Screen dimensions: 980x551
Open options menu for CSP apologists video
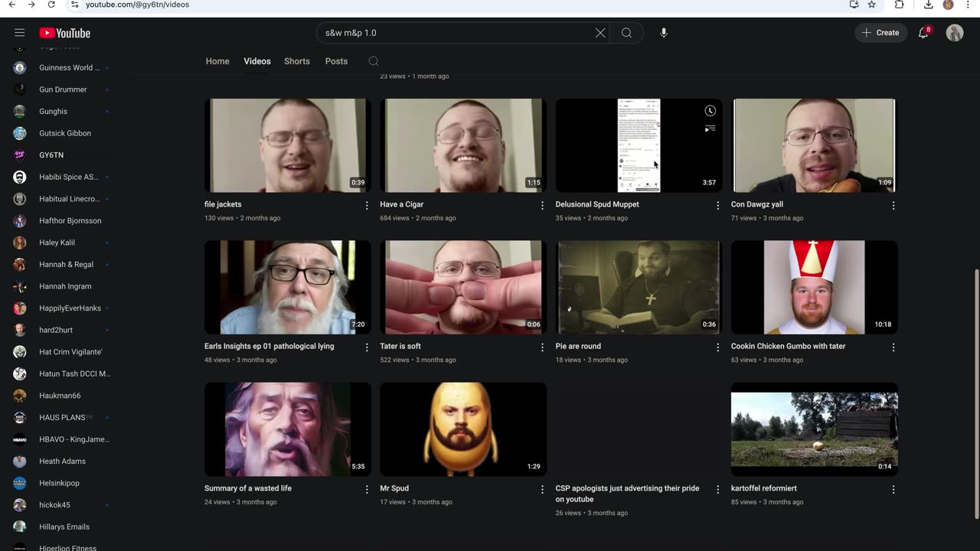coord(717,489)
